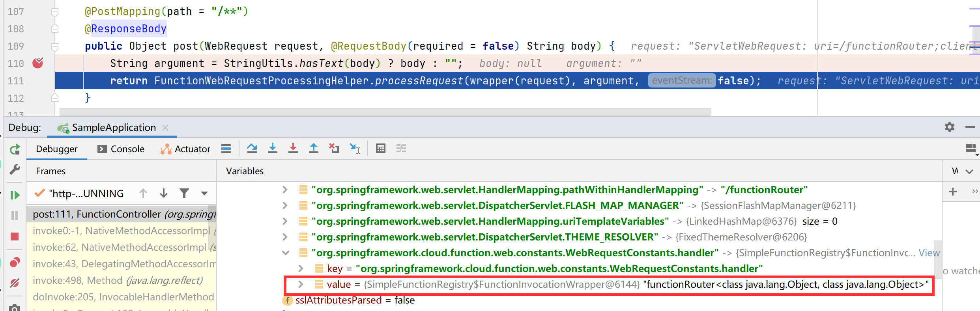This screenshot has width=980, height=311.
Task: Click Drop Frame icon
Action: (x=334, y=149)
